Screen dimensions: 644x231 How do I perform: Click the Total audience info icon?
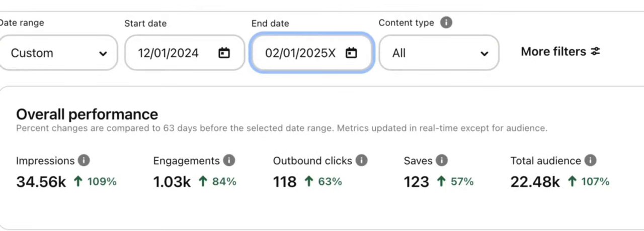pyautogui.click(x=590, y=161)
